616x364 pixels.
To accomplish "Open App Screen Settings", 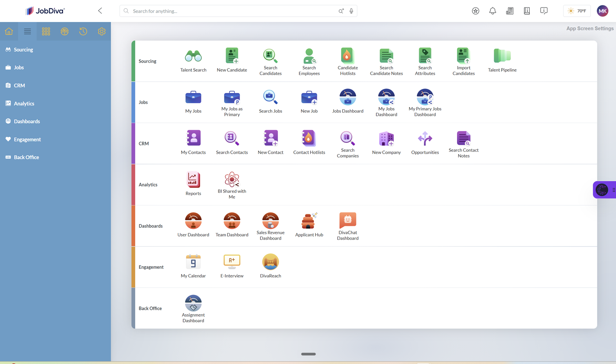I will click(x=590, y=28).
